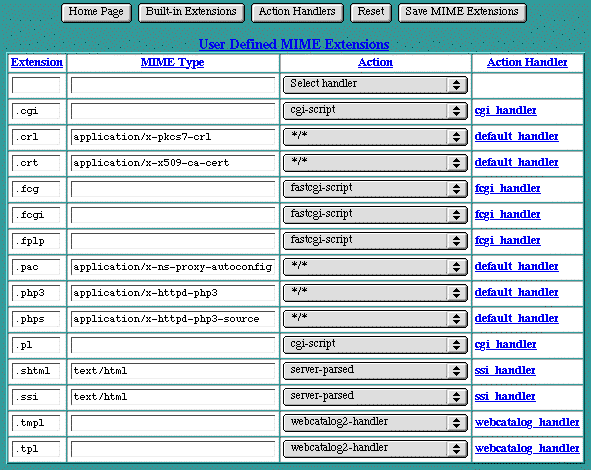Select the .php3 extension text field
Image resolution: width=591 pixels, height=470 pixels.
[x=36, y=293]
